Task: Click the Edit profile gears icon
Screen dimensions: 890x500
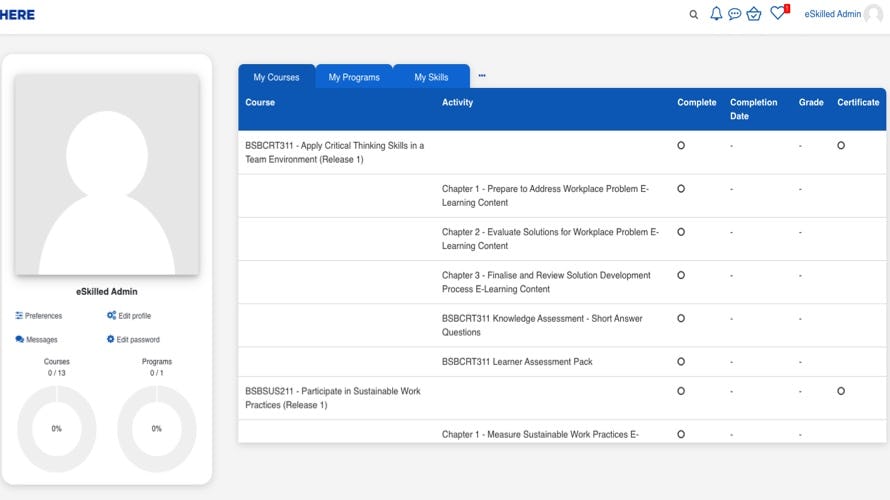Action: click(111, 315)
